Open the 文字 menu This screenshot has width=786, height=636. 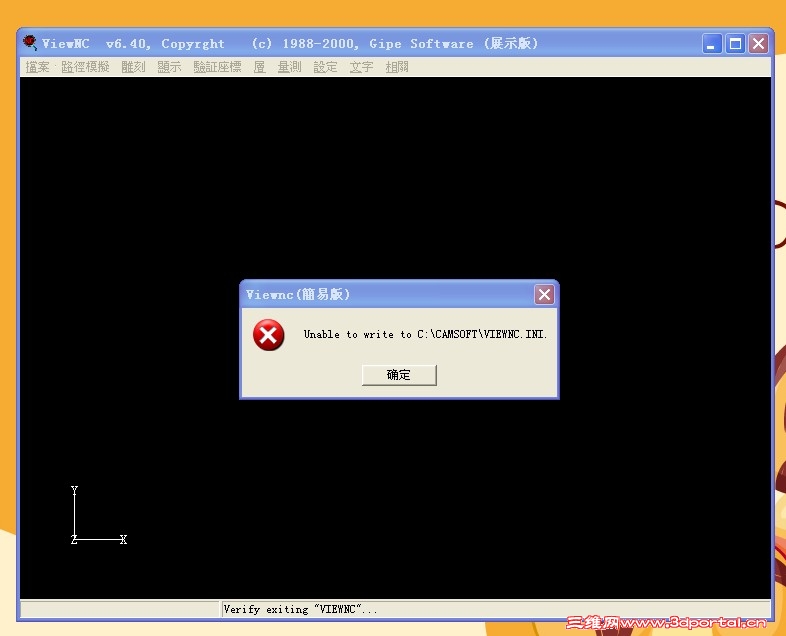[361, 67]
